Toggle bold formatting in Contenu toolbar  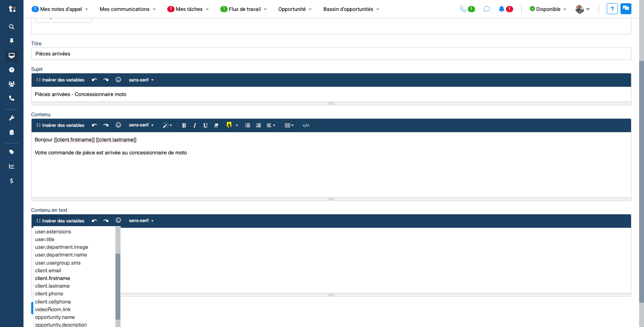tap(184, 126)
